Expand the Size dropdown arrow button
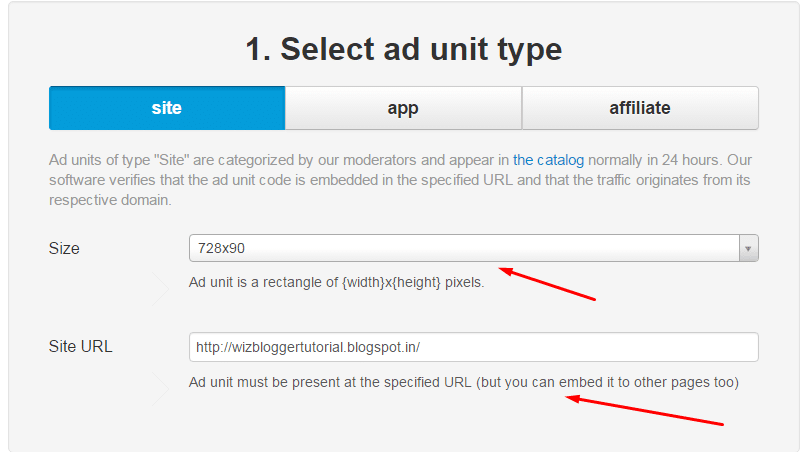This screenshot has height=452, width=809. [748, 248]
